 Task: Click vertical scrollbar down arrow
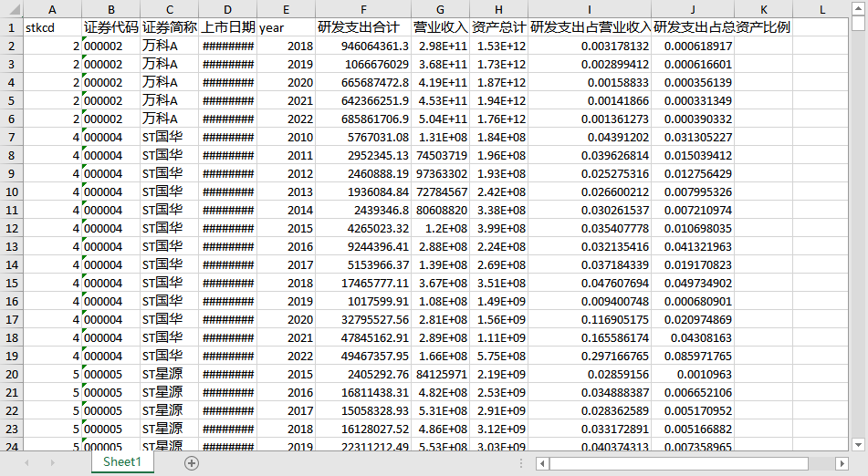[858, 444]
